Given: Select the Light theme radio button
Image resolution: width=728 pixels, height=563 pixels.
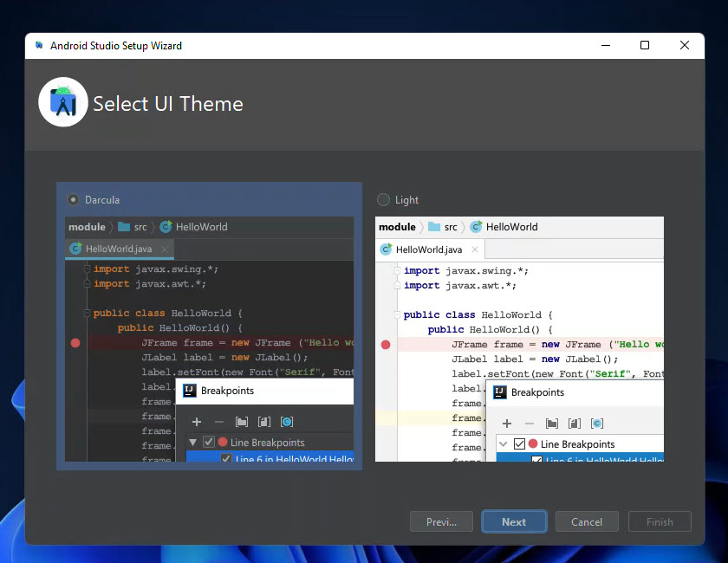Looking at the screenshot, I should pos(383,200).
